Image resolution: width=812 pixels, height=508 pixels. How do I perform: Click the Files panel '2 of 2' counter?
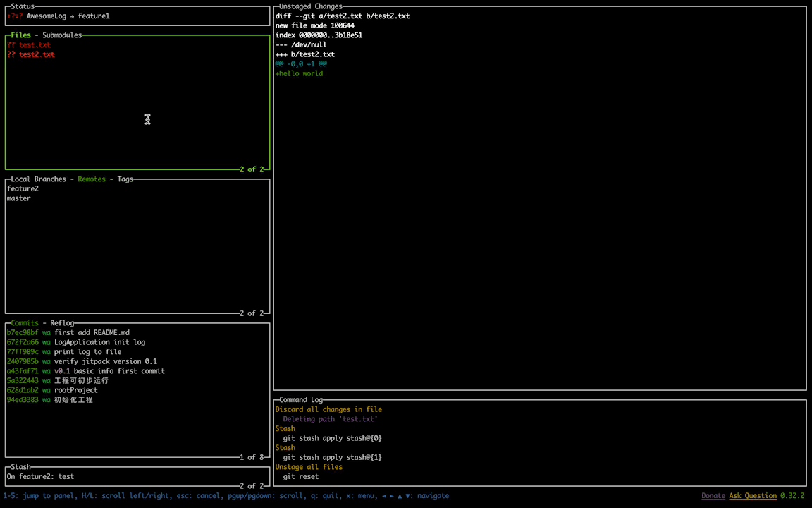click(x=252, y=169)
